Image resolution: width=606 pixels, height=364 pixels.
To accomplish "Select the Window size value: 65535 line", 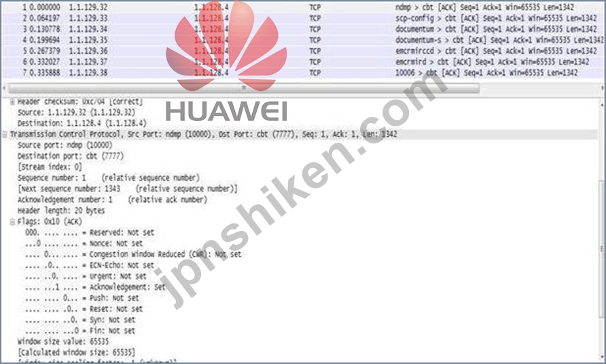I will [x=63, y=342].
